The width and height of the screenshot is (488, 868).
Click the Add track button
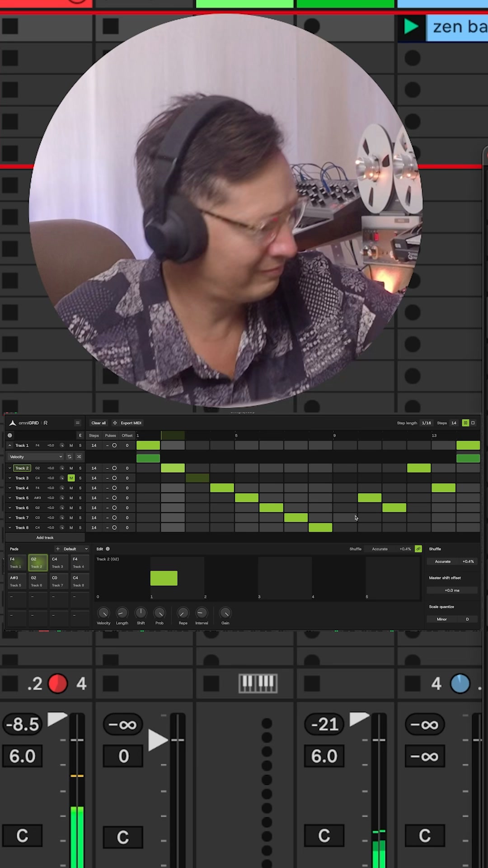click(45, 538)
